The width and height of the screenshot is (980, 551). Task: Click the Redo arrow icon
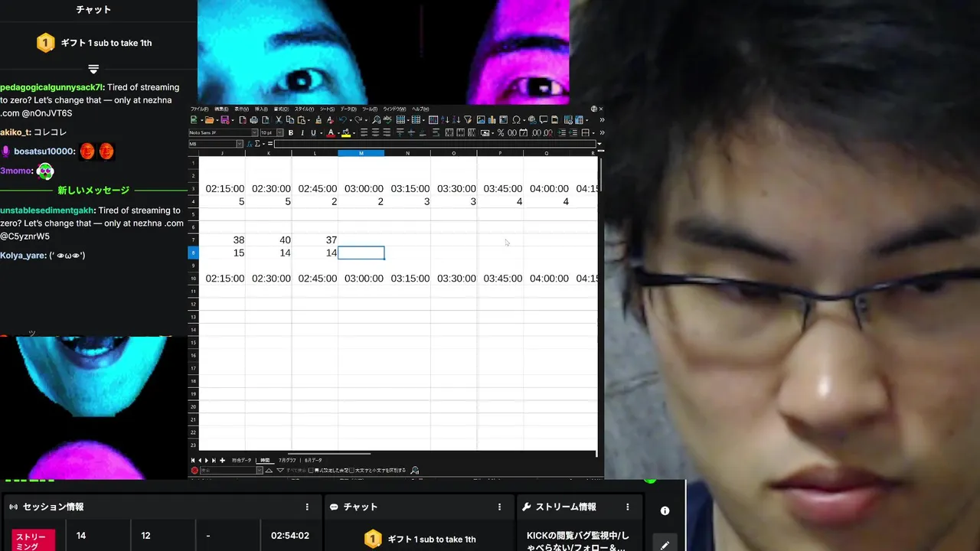pos(358,120)
